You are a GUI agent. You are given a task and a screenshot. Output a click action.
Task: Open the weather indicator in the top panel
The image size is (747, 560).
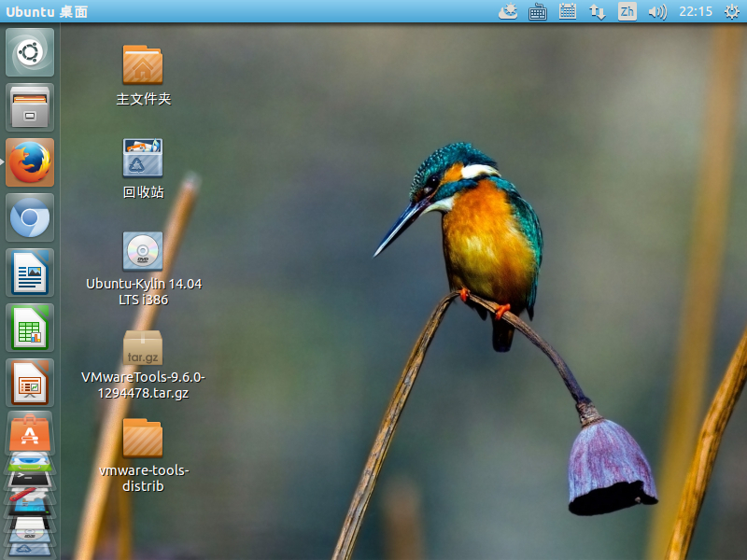click(x=508, y=11)
